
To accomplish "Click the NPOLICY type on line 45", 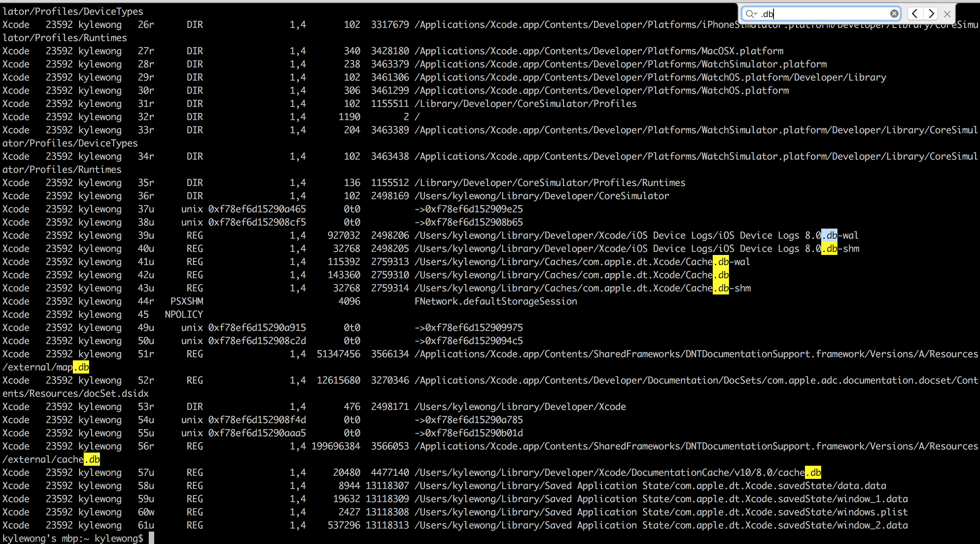I will 184,315.
